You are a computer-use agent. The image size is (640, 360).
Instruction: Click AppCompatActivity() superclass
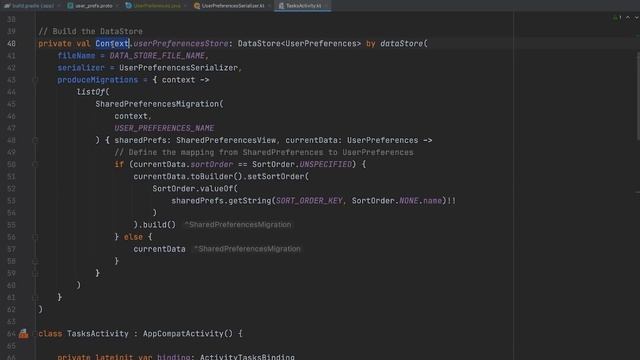(188, 334)
